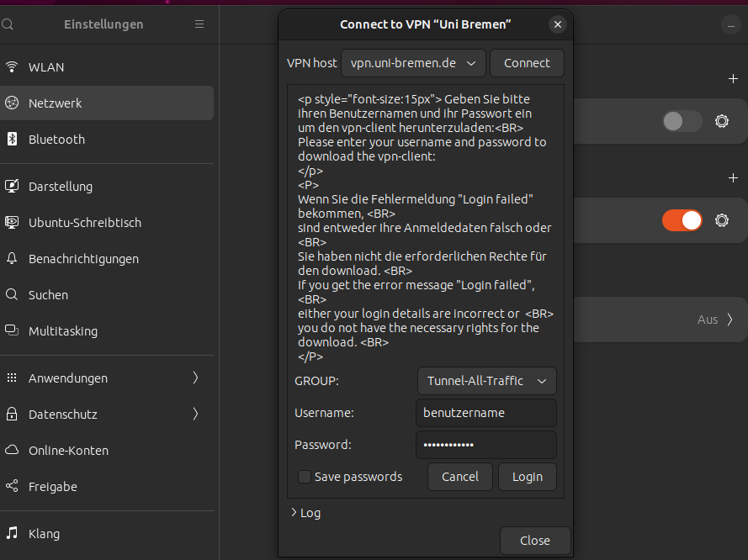Turn on the grey disabled toggle switch
This screenshot has height=560, width=748.
click(682, 121)
